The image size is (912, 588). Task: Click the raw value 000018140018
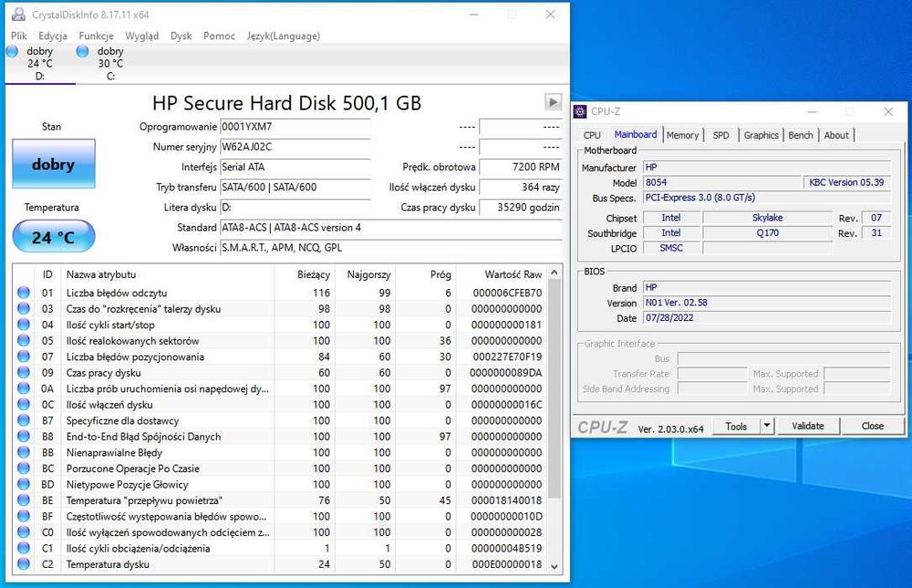(506, 500)
